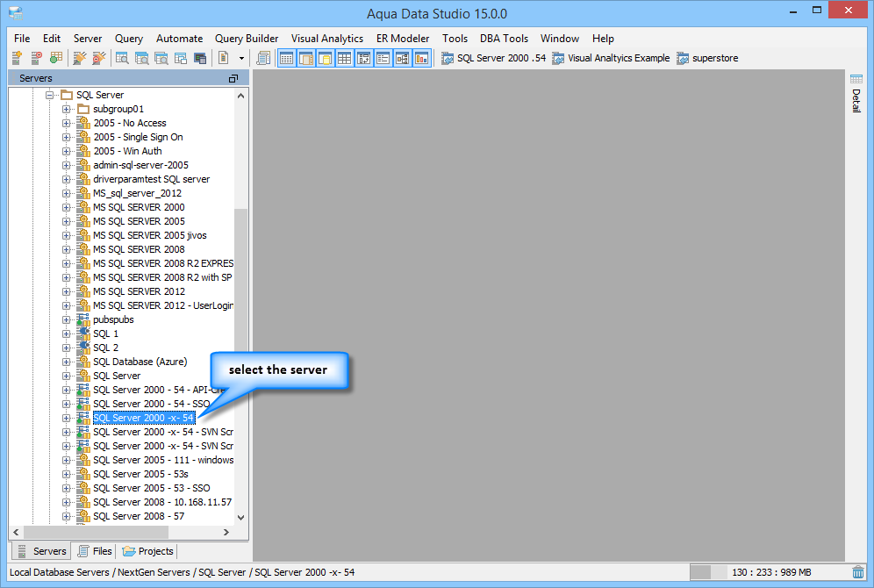
Task: Click the dark terminal-style toolbar icon
Action: point(200,57)
